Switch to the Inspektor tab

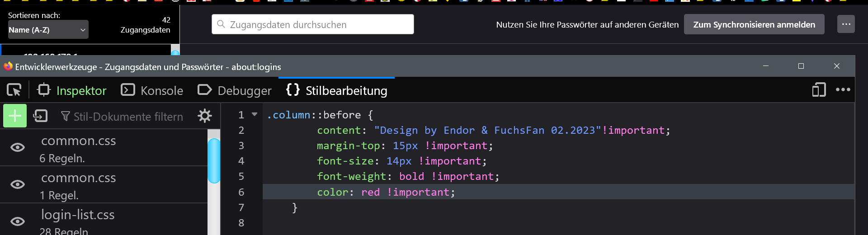point(72,90)
